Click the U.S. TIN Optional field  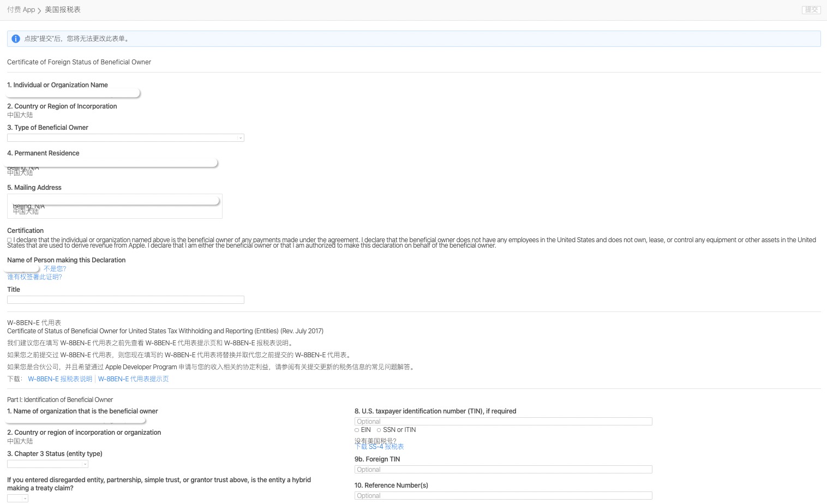[502, 421]
